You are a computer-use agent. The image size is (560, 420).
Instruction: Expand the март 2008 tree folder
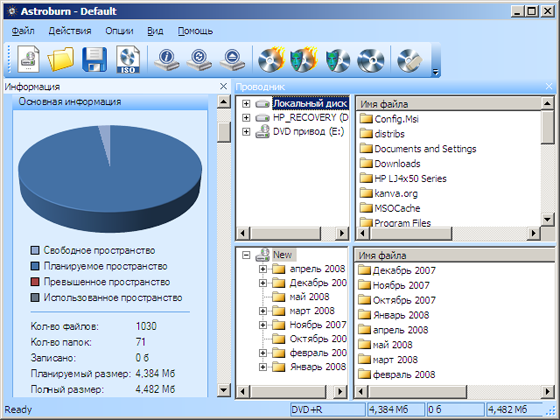[x=263, y=311]
